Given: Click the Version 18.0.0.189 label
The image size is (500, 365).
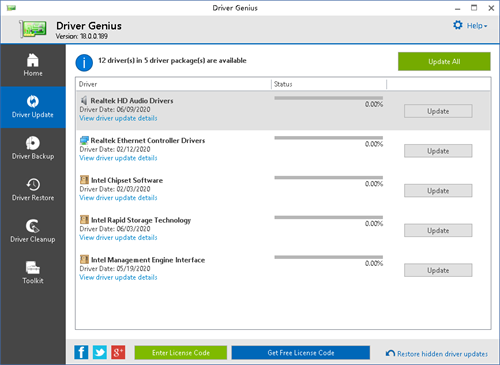Looking at the screenshot, I should click(x=82, y=36).
